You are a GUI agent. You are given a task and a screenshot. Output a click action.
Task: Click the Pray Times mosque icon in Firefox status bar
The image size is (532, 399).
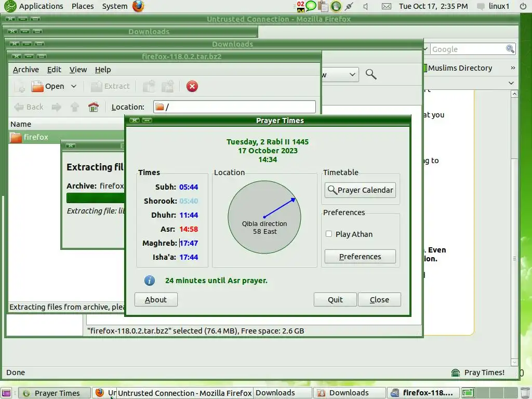click(456, 373)
